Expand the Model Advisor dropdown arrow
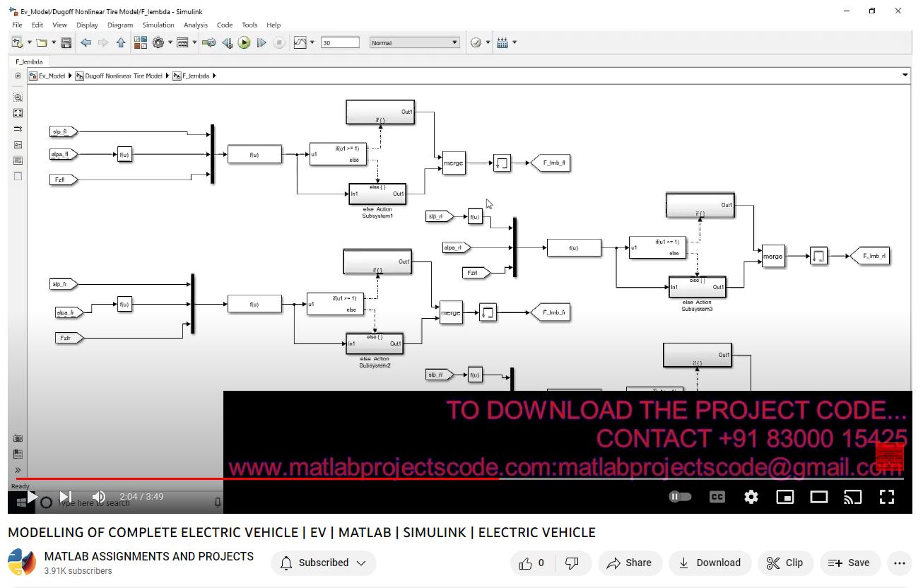Screen dimensions: 923x588 click(x=488, y=43)
